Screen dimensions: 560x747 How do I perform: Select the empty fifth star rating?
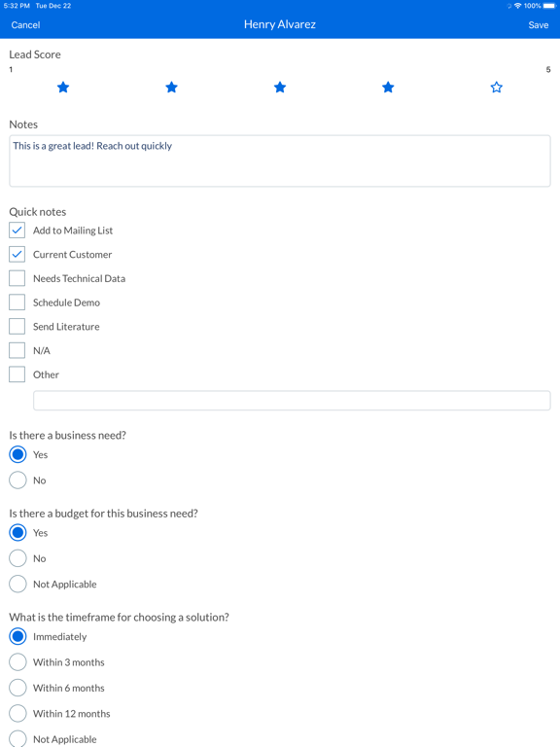coord(497,88)
